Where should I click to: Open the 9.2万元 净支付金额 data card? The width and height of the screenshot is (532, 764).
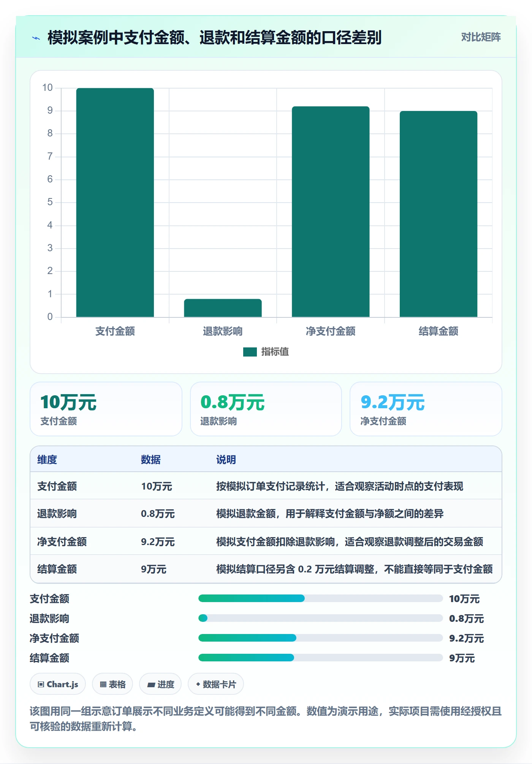coord(426,409)
